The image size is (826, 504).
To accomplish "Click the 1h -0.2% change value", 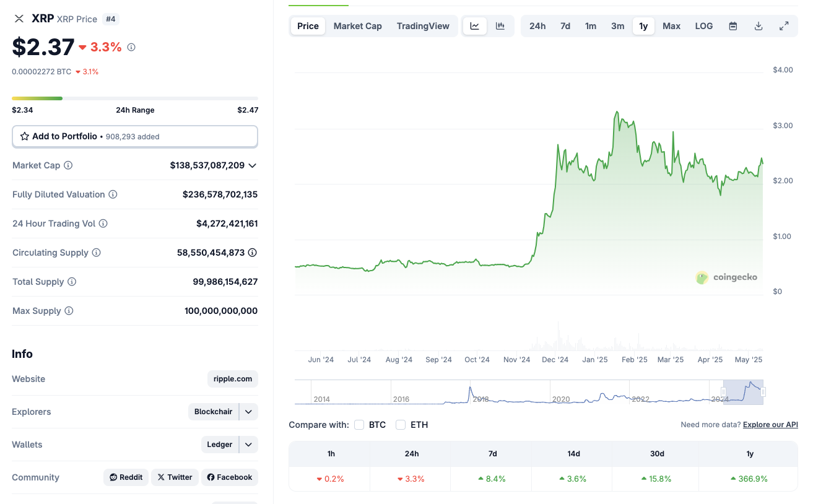I will pos(330,479).
